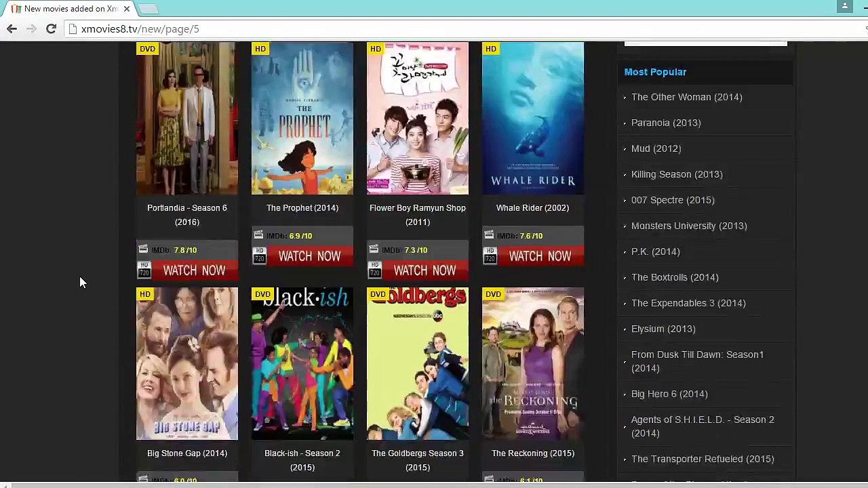Screen dimensions: 868x488
Task: Open Elysium (2013) link
Action: click(x=663, y=329)
